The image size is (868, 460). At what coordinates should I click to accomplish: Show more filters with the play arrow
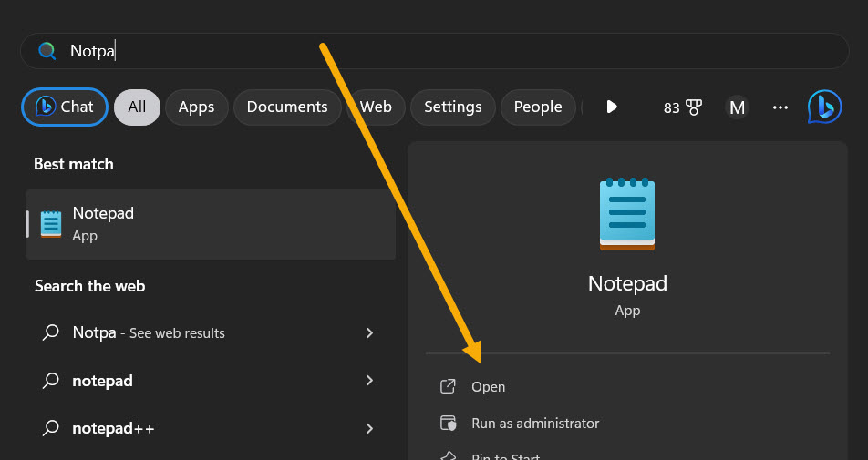click(x=612, y=107)
